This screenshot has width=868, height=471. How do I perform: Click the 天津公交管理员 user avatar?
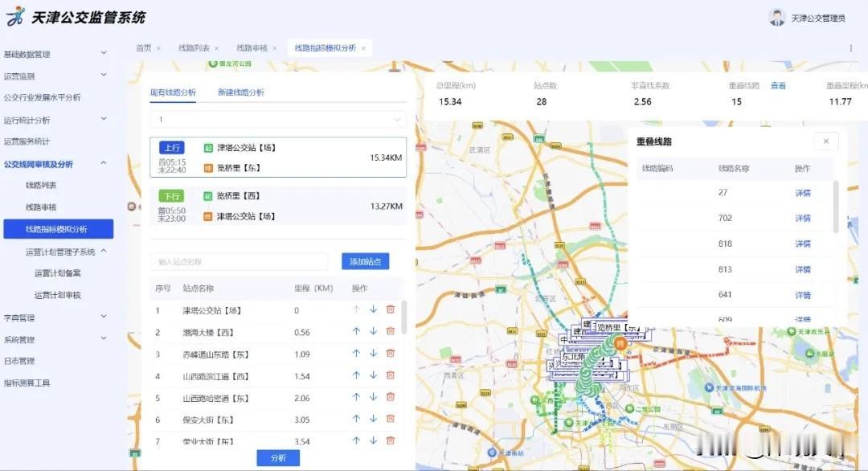[776, 18]
